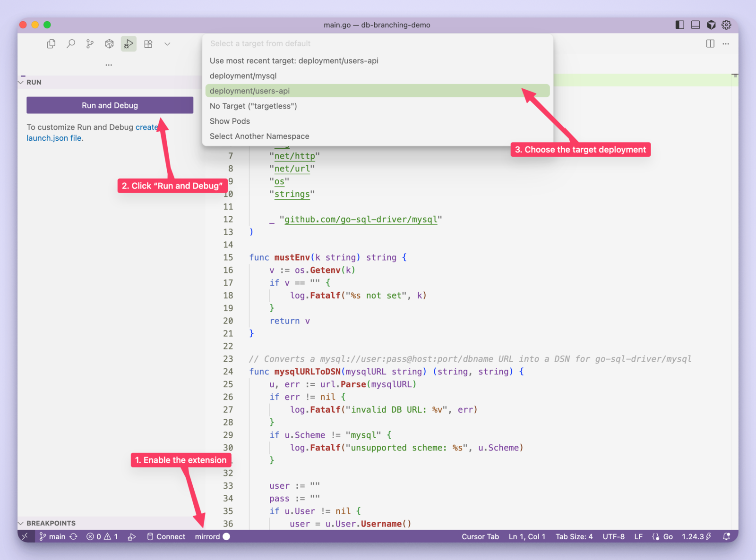The width and height of the screenshot is (756, 560).
Task: Select the Run and Debug activity icon
Action: pyautogui.click(x=129, y=44)
